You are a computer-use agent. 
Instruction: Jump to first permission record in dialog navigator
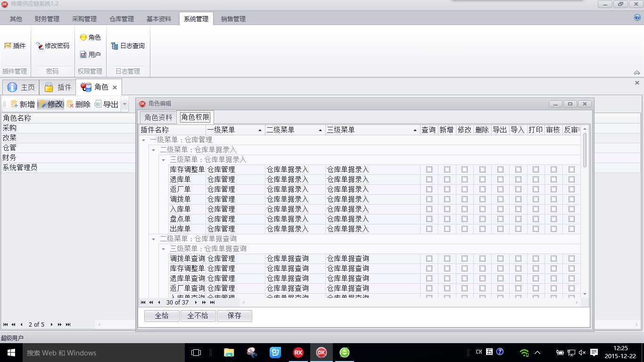click(143, 303)
